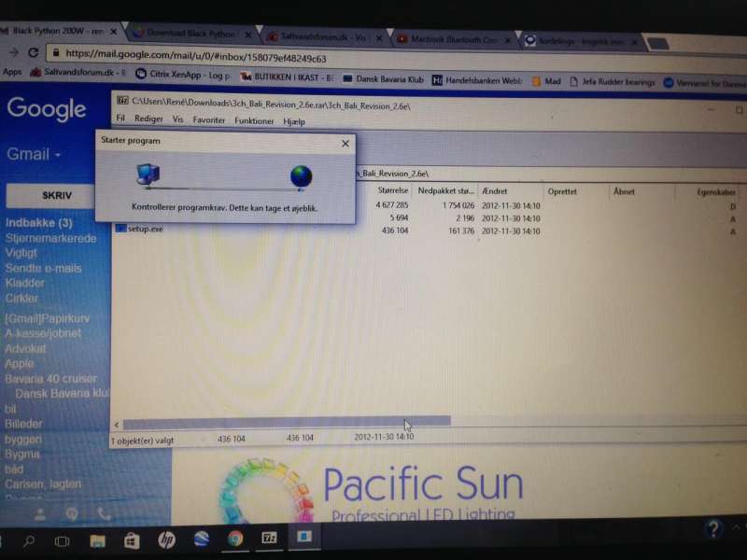Image resolution: width=747 pixels, height=560 pixels.
Task: Click the taskbar search magnifier icon
Action: click(x=28, y=540)
